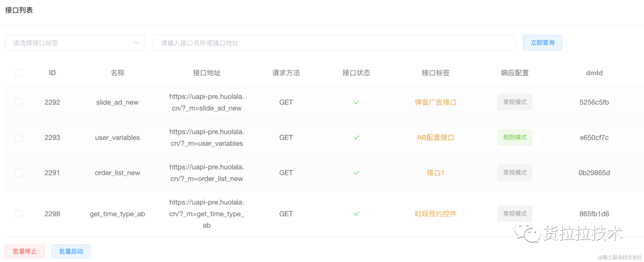This screenshot has height=262, width=644.
Task: Click the 接口状态 column header
Action: tap(357, 73)
